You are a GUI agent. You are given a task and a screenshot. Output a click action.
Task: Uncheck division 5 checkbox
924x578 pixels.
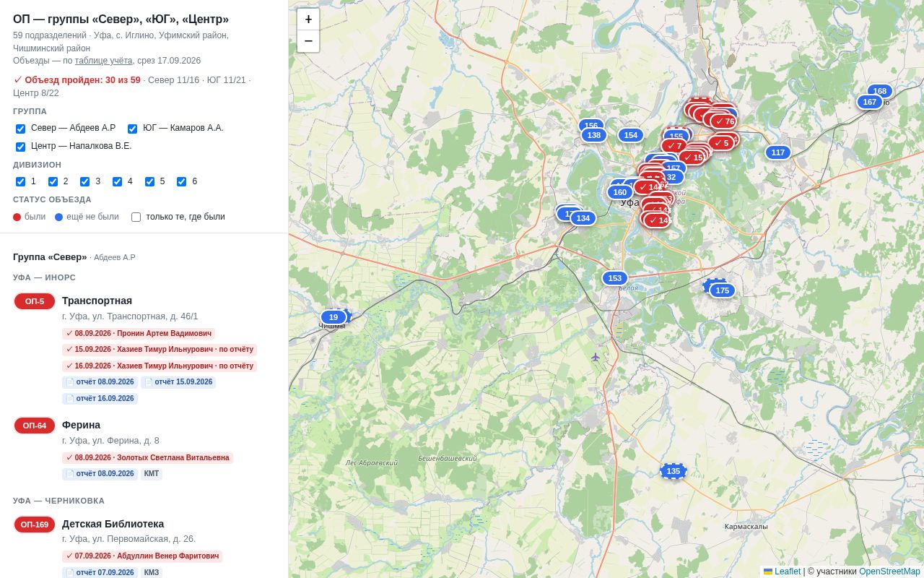tap(149, 182)
